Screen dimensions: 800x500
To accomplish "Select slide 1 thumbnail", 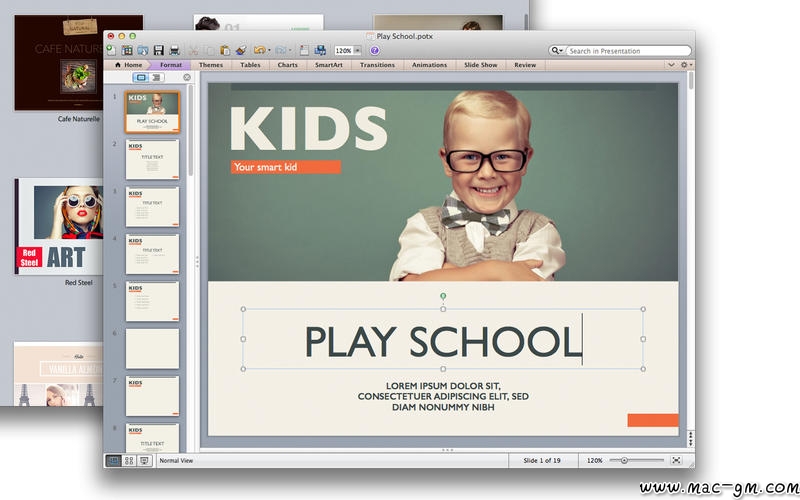I will [153, 112].
